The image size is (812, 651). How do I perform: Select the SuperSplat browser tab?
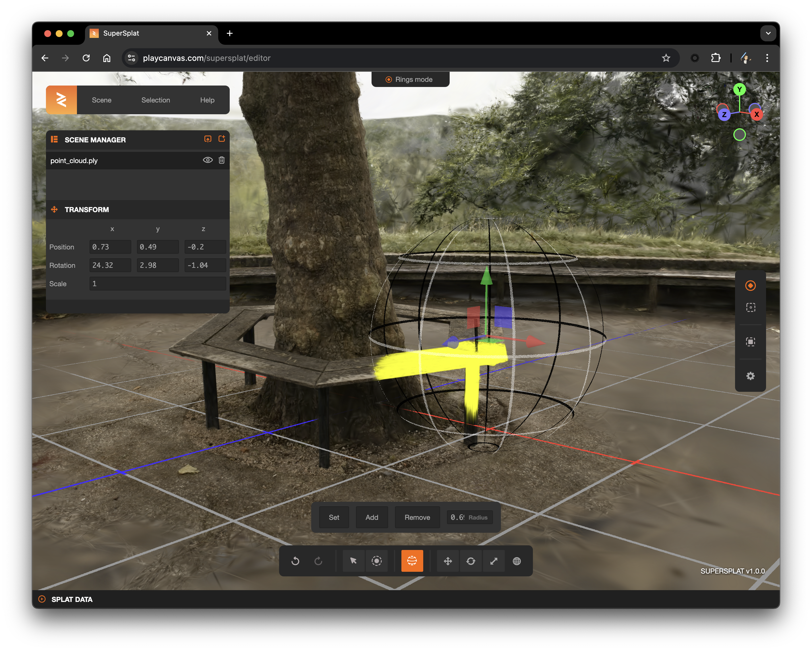pos(151,34)
